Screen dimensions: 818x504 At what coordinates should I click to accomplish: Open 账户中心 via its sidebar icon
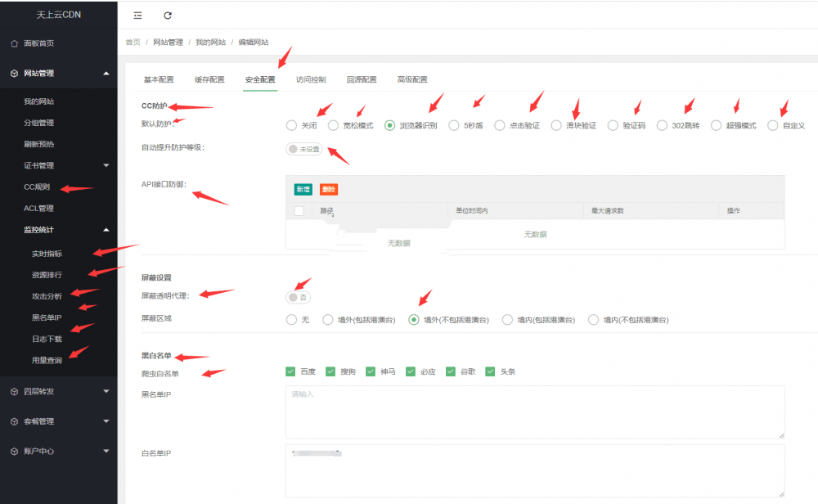pos(12,451)
